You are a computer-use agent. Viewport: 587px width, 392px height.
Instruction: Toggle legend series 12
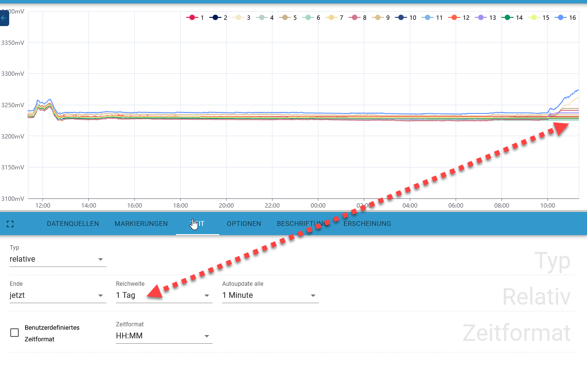(x=458, y=17)
